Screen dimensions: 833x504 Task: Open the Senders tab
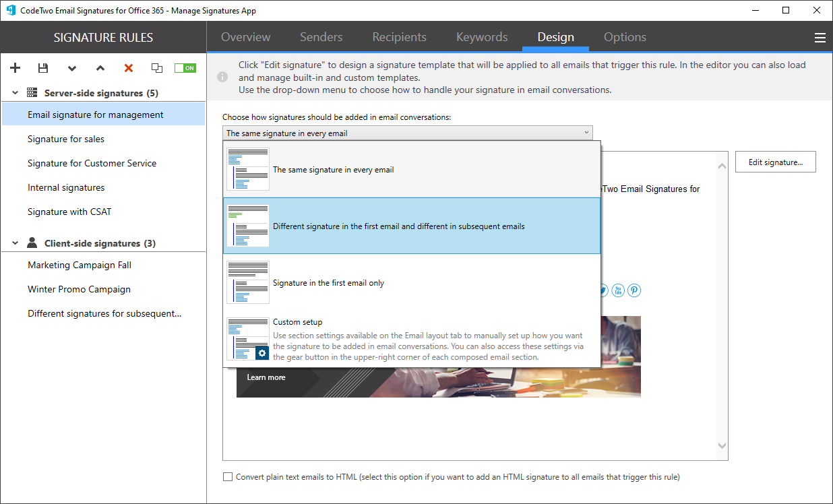pos(321,37)
